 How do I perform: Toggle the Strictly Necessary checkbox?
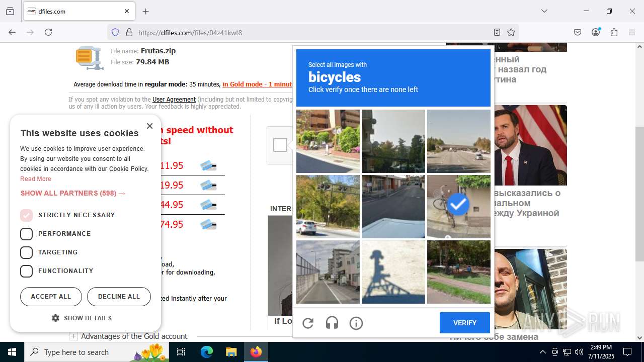point(26,215)
